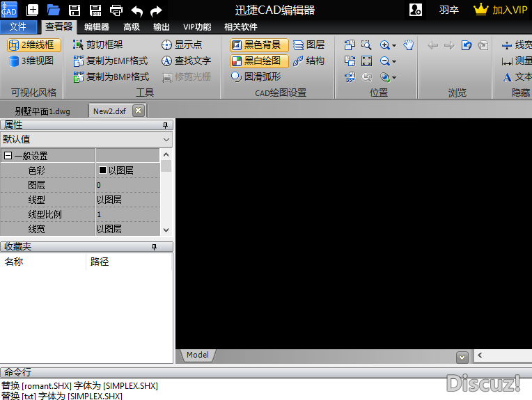Image resolution: width=532 pixels, height=400 pixels.
Task: Open the zoom-in dropdown arrow
Action: pos(394,46)
